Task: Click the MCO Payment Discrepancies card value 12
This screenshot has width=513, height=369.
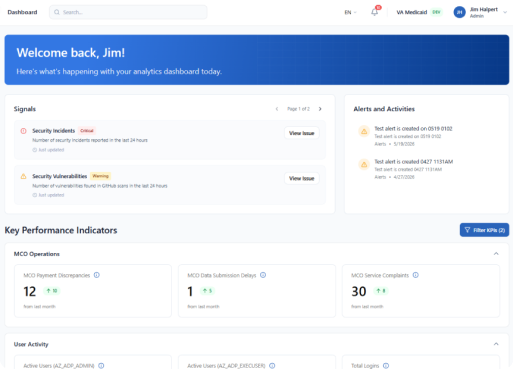Action: [x=30, y=292]
